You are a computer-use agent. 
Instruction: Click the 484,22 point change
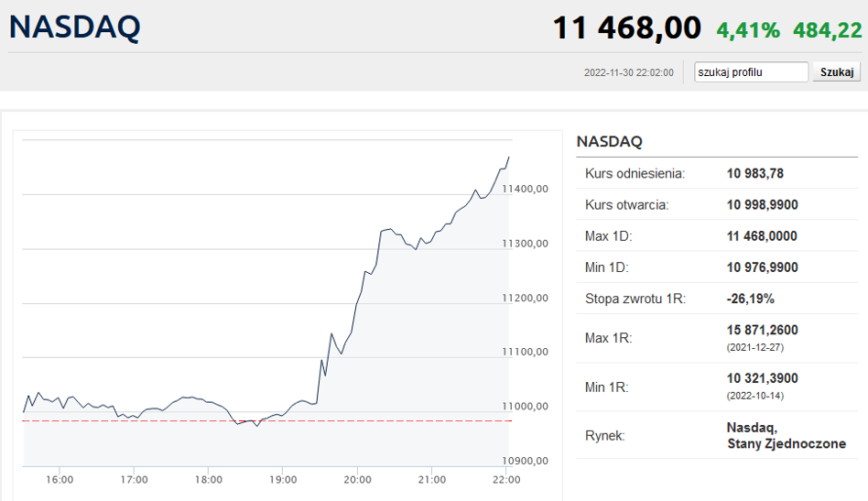(x=828, y=30)
